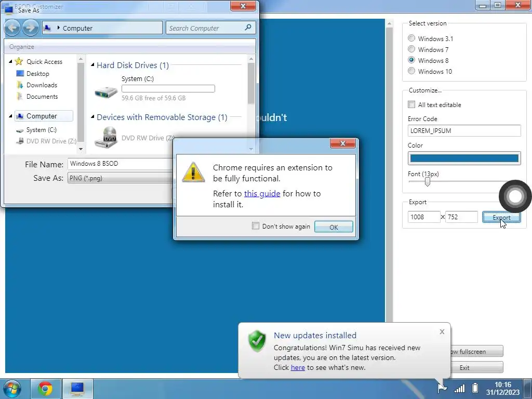Select the Windows 3.1 radio button
The image size is (532, 399).
(411, 38)
